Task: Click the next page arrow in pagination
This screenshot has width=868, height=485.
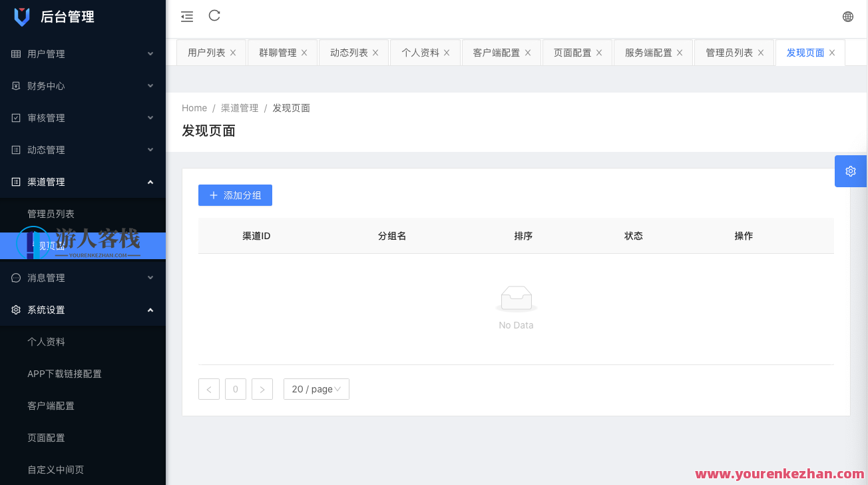Action: point(262,389)
